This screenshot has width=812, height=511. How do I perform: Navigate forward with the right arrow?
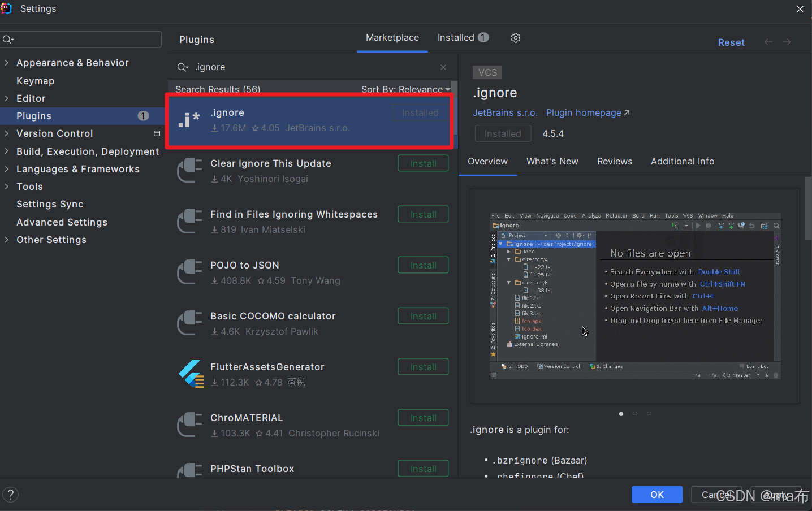tap(787, 42)
